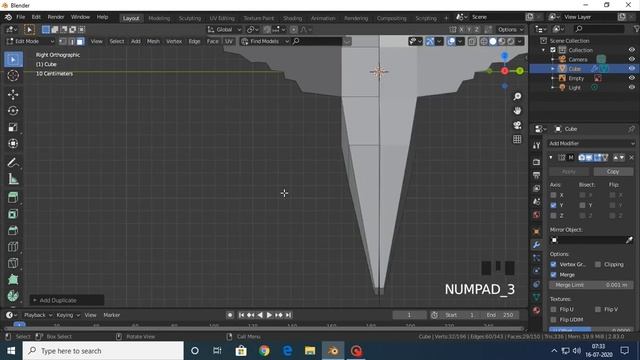Open the Vertex menu
Image resolution: width=640 pixels, height=360 pixels.
pos(174,41)
